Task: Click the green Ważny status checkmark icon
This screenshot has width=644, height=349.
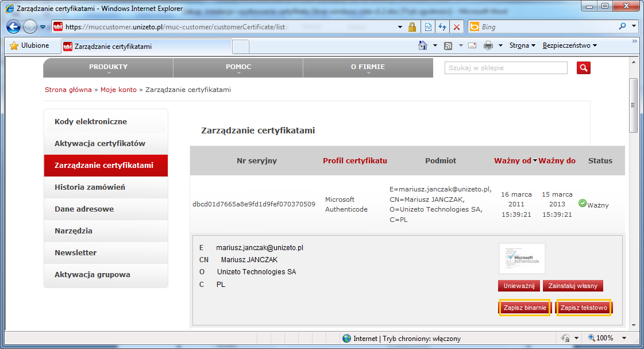Action: tap(582, 203)
